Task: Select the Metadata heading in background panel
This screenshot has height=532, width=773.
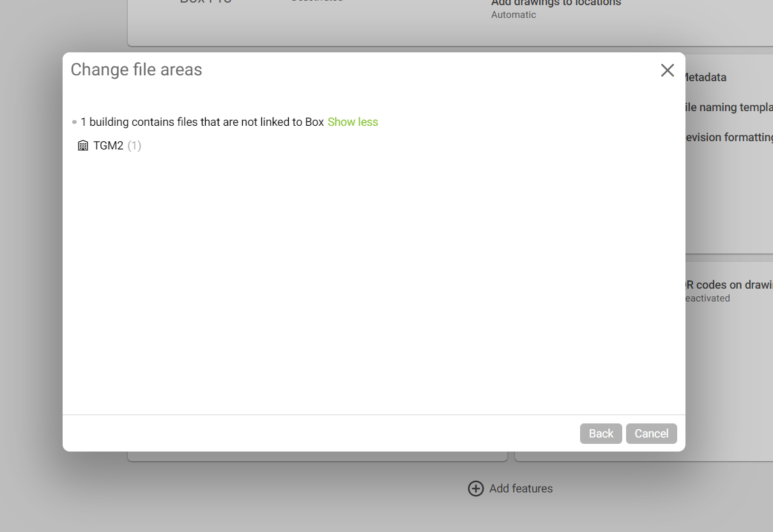Action: point(706,77)
